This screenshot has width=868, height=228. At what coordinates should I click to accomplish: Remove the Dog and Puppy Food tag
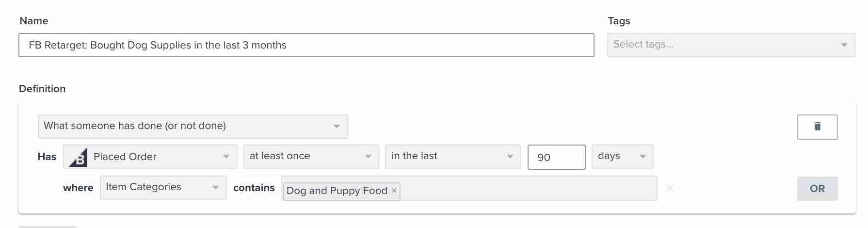click(x=394, y=191)
